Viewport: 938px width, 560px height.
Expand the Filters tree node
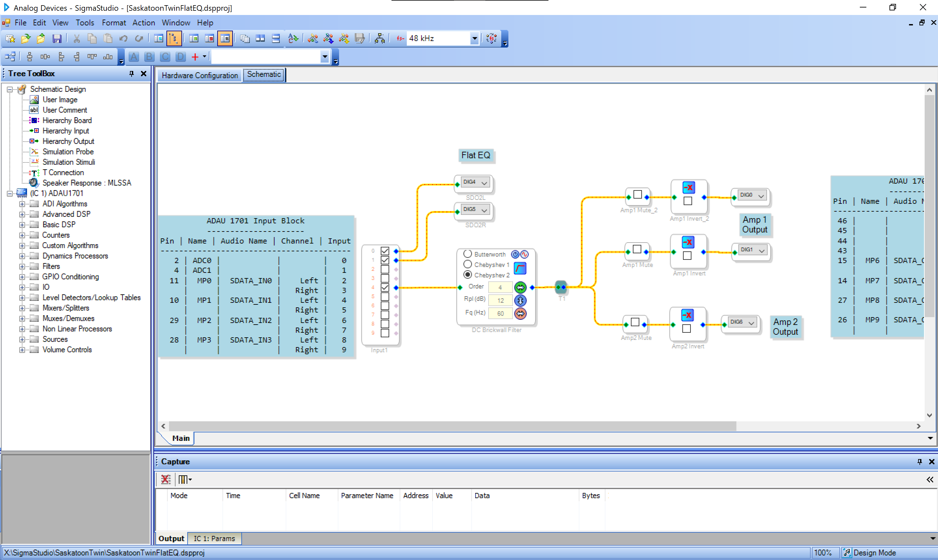click(x=22, y=266)
